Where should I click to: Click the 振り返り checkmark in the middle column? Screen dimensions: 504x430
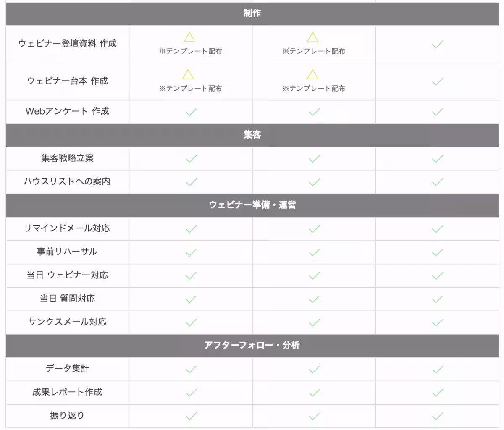coord(314,416)
